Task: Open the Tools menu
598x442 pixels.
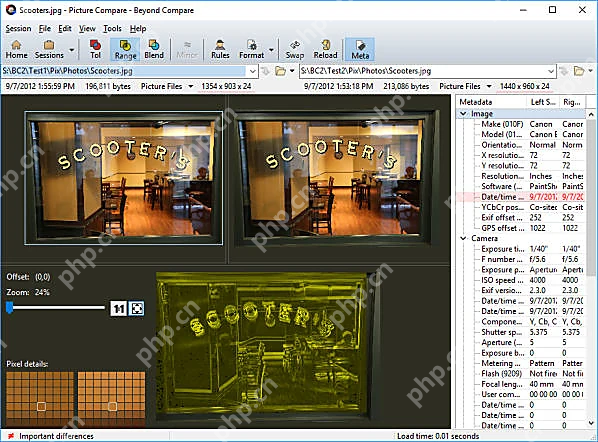Action: 112,29
